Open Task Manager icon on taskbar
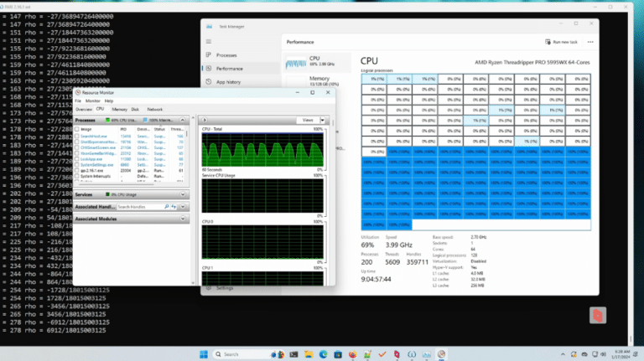The height and width of the screenshot is (361, 644). 427,354
